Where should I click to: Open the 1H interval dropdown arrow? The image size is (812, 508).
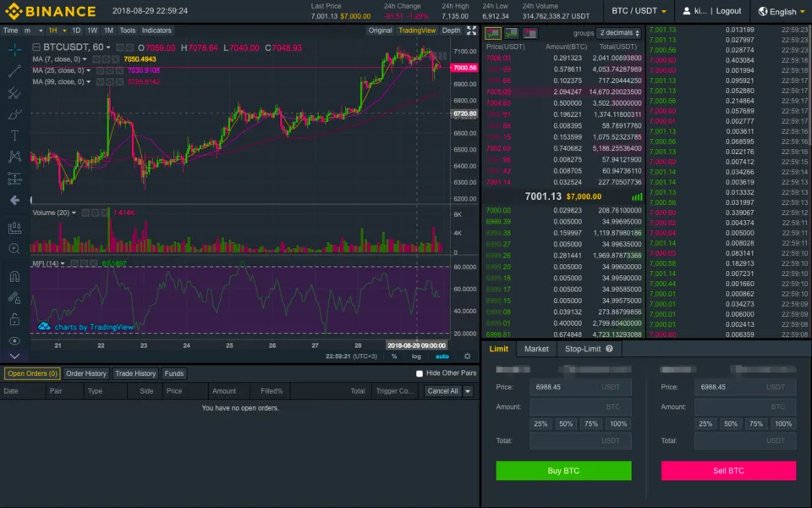tap(64, 30)
